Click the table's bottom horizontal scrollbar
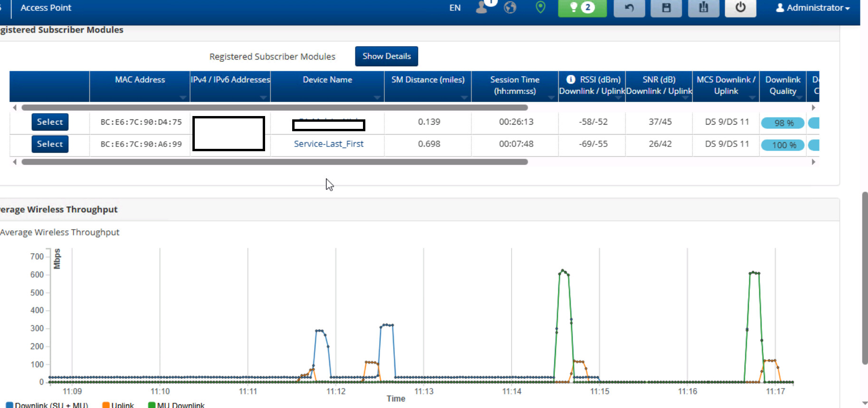 pos(275,162)
